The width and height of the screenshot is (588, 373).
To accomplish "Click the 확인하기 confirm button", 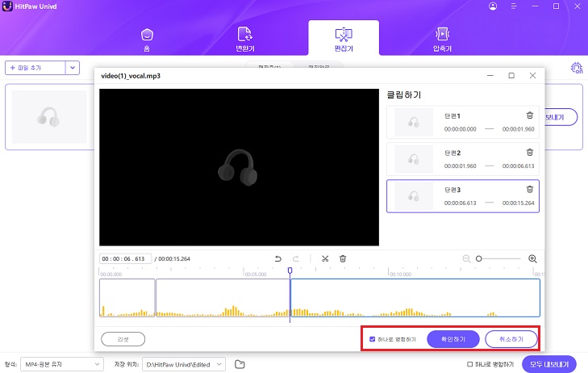I will [452, 338].
